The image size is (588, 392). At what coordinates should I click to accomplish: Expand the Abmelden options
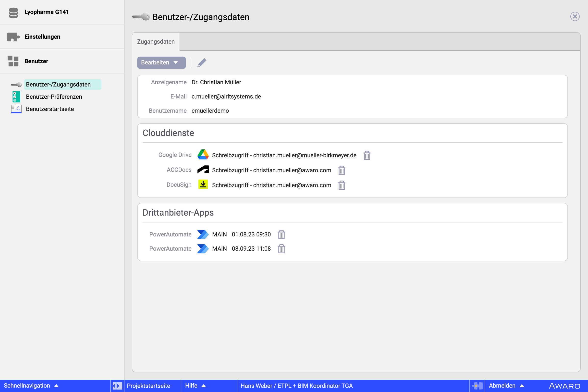pyautogui.click(x=522, y=386)
